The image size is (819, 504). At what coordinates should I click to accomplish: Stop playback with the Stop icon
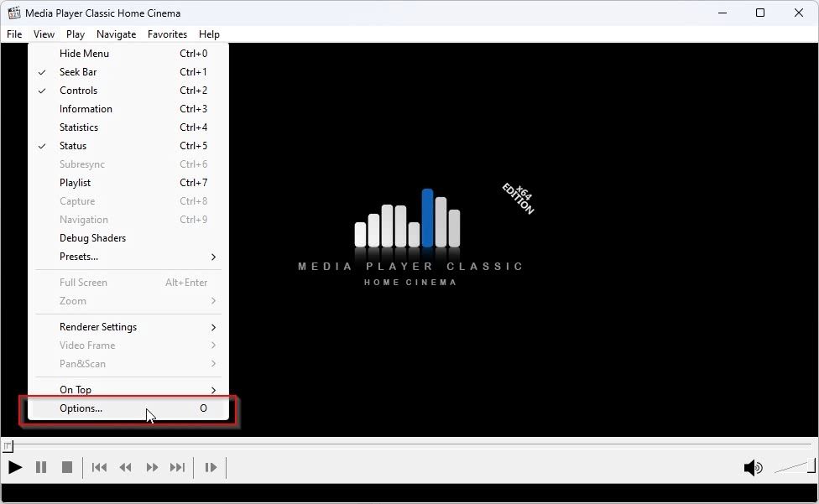point(67,467)
